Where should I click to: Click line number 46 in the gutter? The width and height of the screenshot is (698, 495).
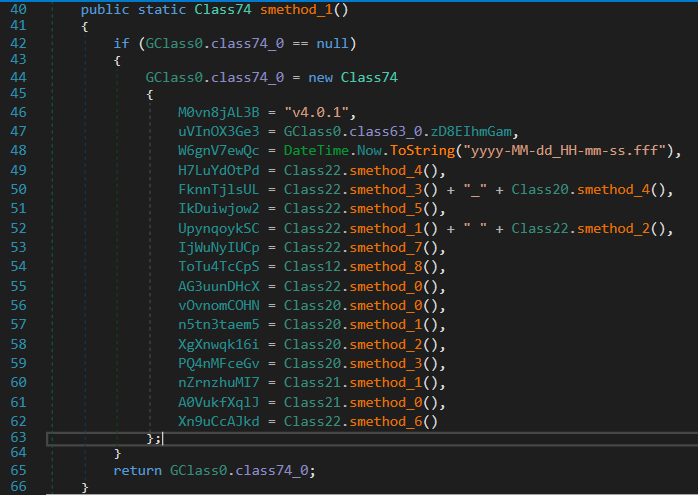coord(18,112)
